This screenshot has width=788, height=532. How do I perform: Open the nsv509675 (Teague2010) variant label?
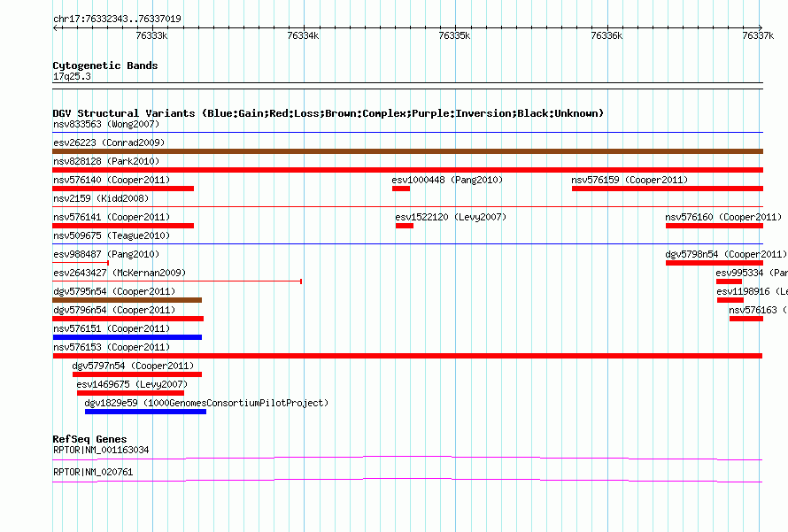point(112,235)
